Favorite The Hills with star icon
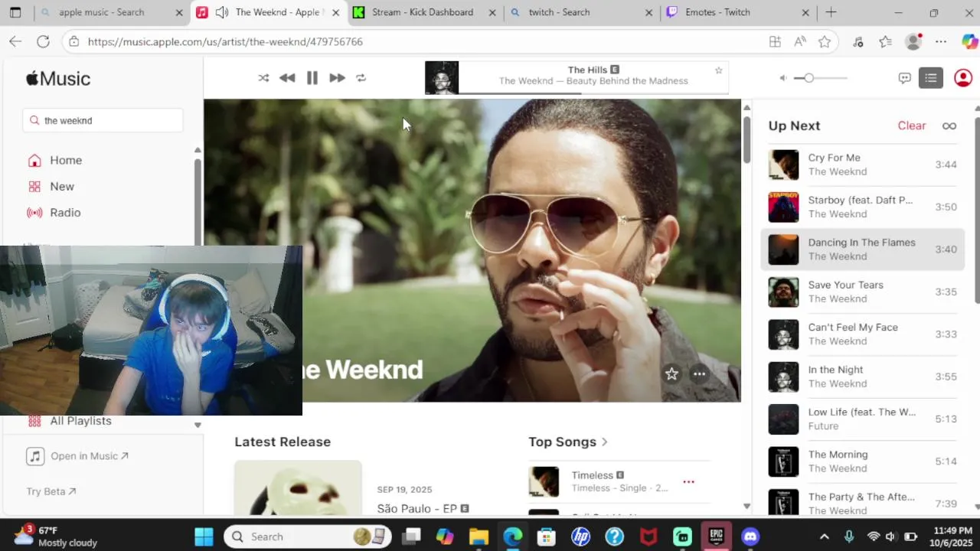The width and height of the screenshot is (980, 551). coord(718,70)
